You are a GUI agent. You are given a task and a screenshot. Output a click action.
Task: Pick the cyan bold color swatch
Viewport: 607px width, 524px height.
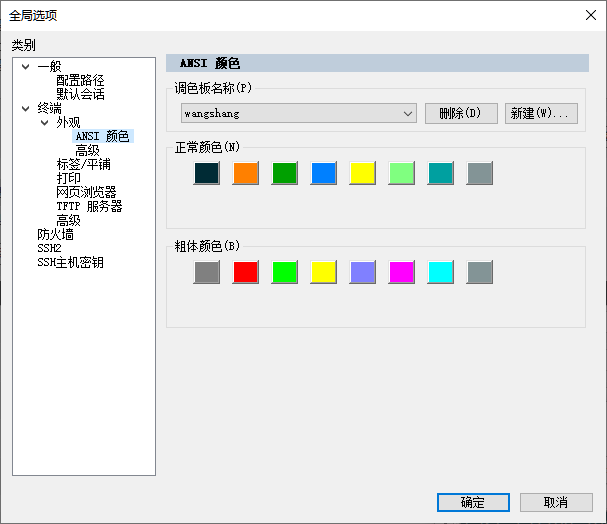441,272
